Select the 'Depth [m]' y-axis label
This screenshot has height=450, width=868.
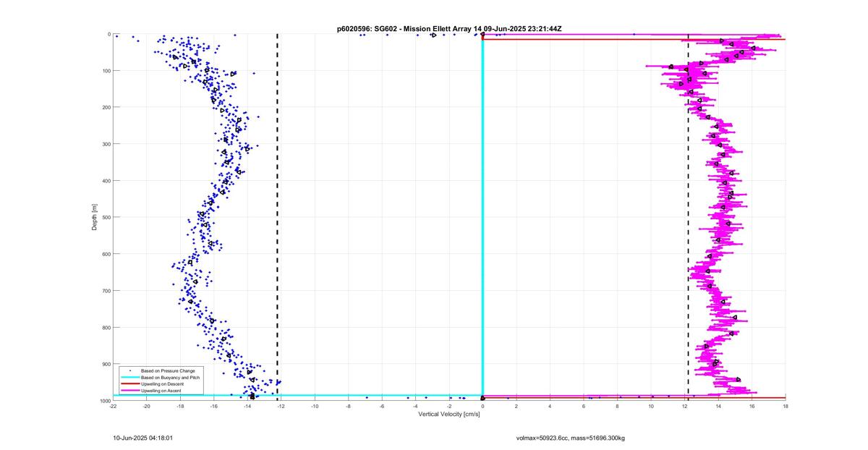pyautogui.click(x=95, y=217)
